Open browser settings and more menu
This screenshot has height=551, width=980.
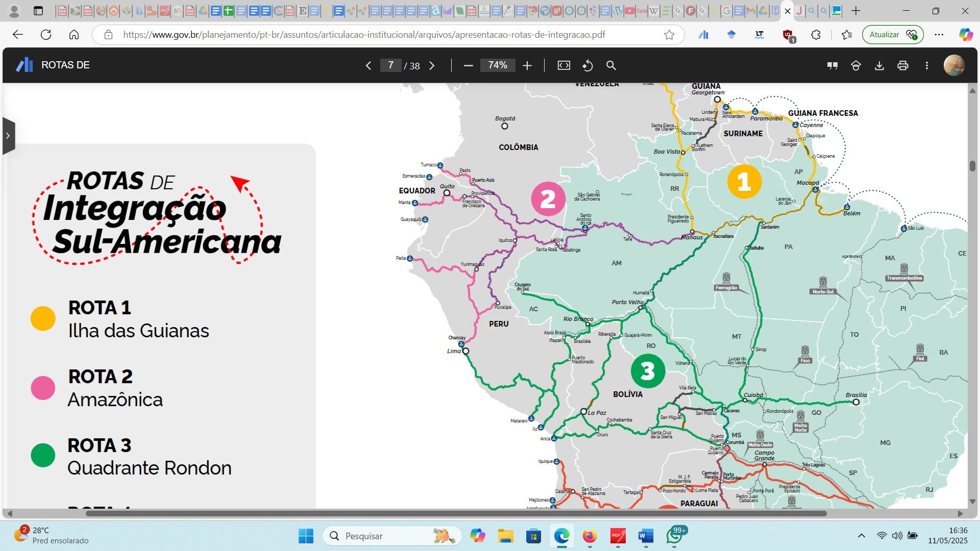pos(939,35)
